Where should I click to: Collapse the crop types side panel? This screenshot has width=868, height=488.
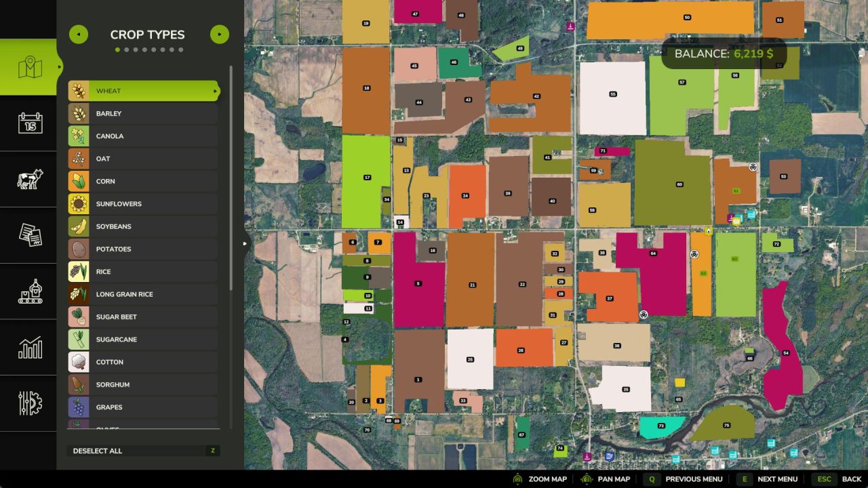click(245, 243)
